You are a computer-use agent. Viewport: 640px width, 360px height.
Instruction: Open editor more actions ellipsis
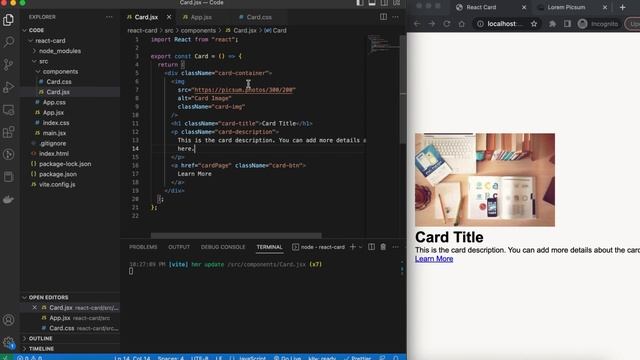tap(396, 17)
